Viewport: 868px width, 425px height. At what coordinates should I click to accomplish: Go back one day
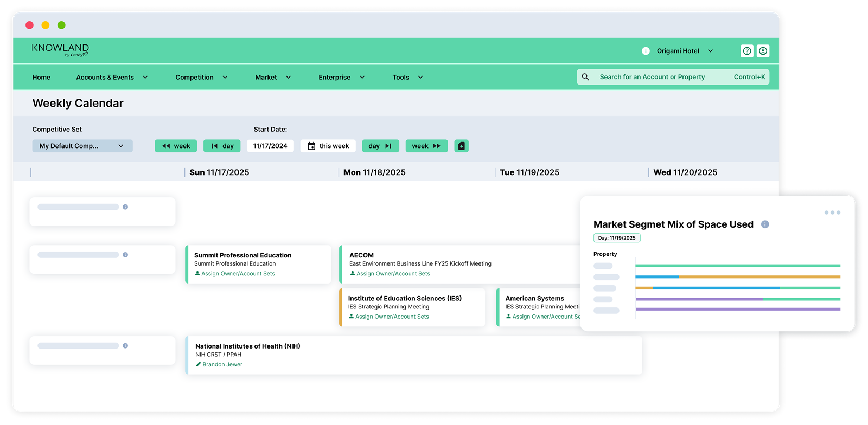pos(222,146)
